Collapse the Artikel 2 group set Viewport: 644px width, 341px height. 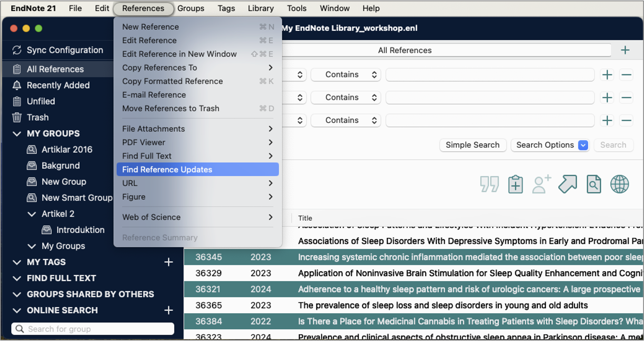pyautogui.click(x=32, y=214)
